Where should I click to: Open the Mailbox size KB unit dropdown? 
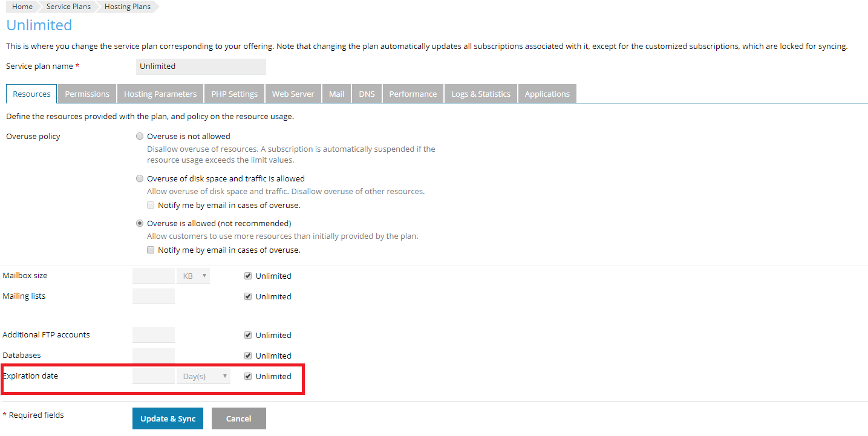click(193, 276)
